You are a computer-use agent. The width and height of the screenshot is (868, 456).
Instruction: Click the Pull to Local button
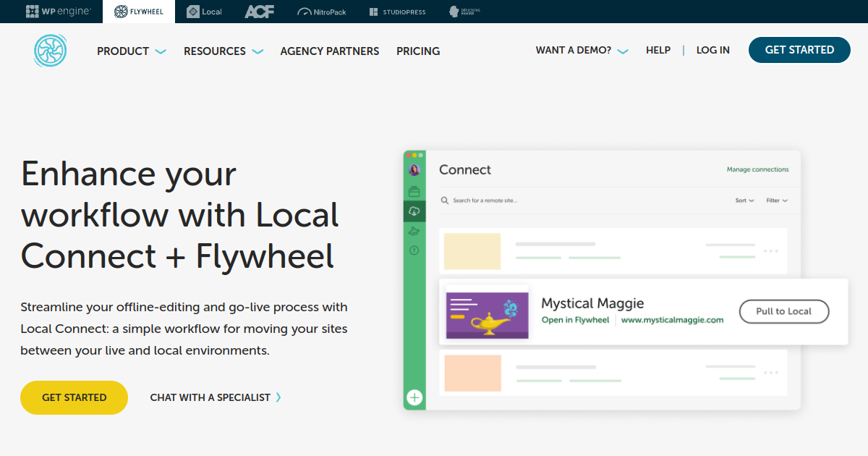pyautogui.click(x=784, y=311)
